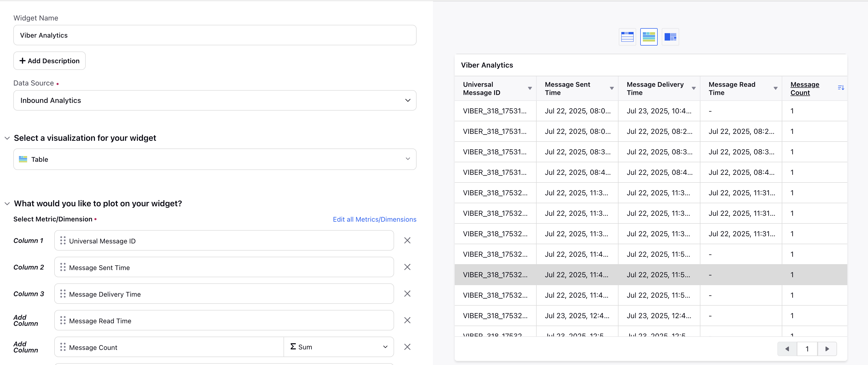The image size is (868, 365).
Task: Go to the previous table page
Action: click(x=787, y=349)
